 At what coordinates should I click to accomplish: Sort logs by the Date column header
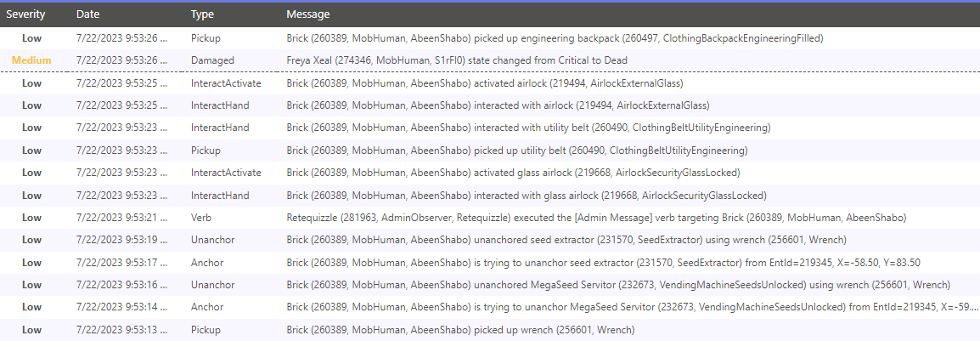pos(87,14)
